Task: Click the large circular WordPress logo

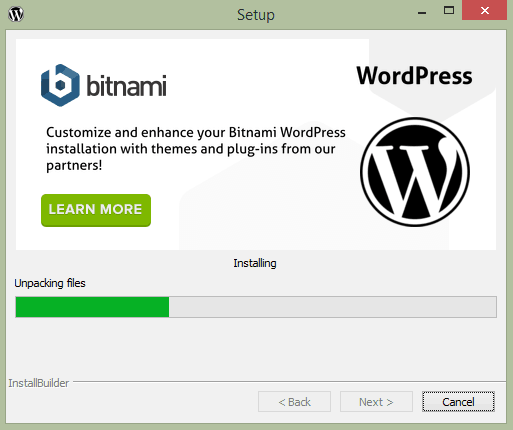Action: pyautogui.click(x=415, y=172)
